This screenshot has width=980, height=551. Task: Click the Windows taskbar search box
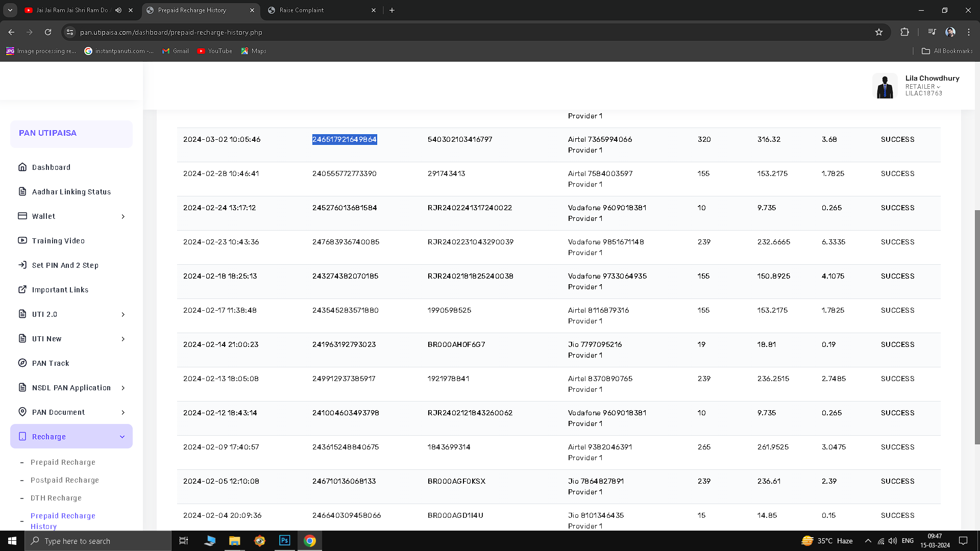[x=98, y=541]
